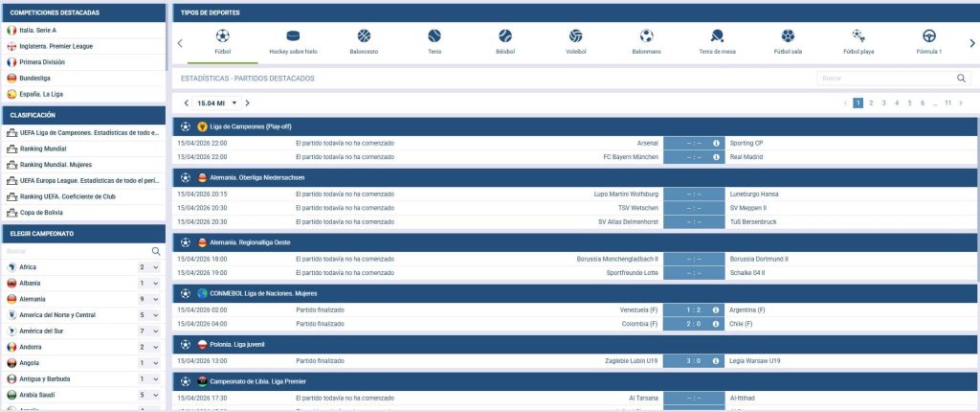This screenshot has height=412, width=980.
Task: Click the magnifier icon in Elegir Campeonato search
Action: click(156, 251)
